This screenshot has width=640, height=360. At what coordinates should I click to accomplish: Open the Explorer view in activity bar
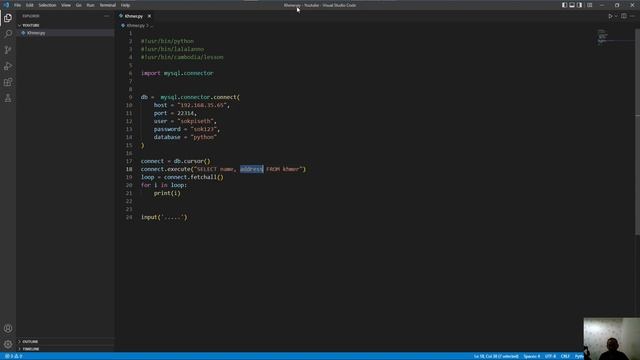pyautogui.click(x=8, y=18)
